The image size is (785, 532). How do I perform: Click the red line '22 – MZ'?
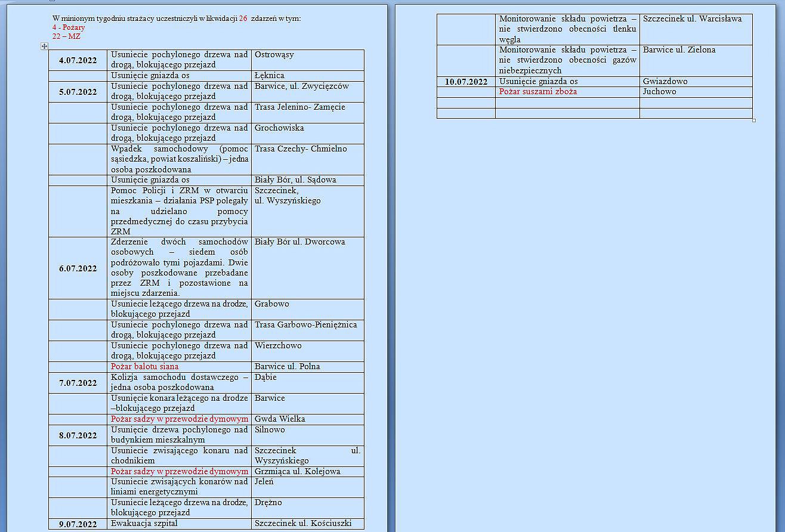66,36
